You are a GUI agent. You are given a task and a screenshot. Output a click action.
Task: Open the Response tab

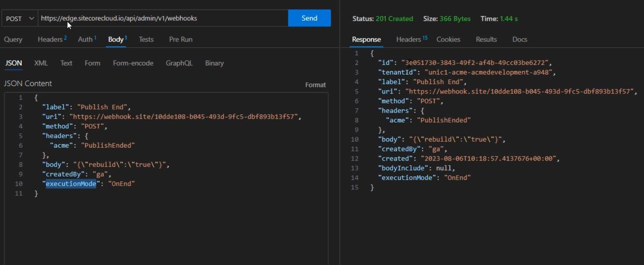point(366,39)
